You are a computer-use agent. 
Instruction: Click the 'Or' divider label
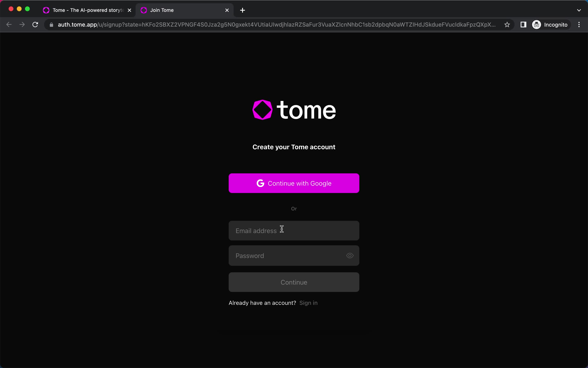click(x=294, y=209)
